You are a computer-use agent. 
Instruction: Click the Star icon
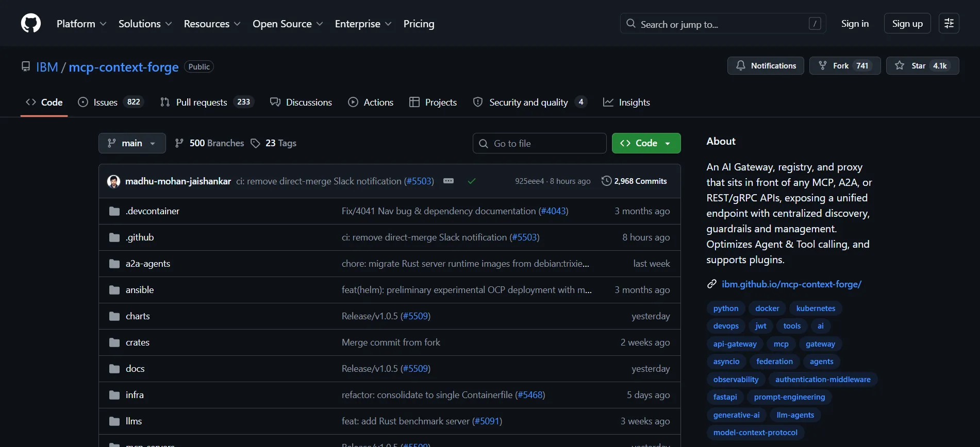click(x=900, y=65)
